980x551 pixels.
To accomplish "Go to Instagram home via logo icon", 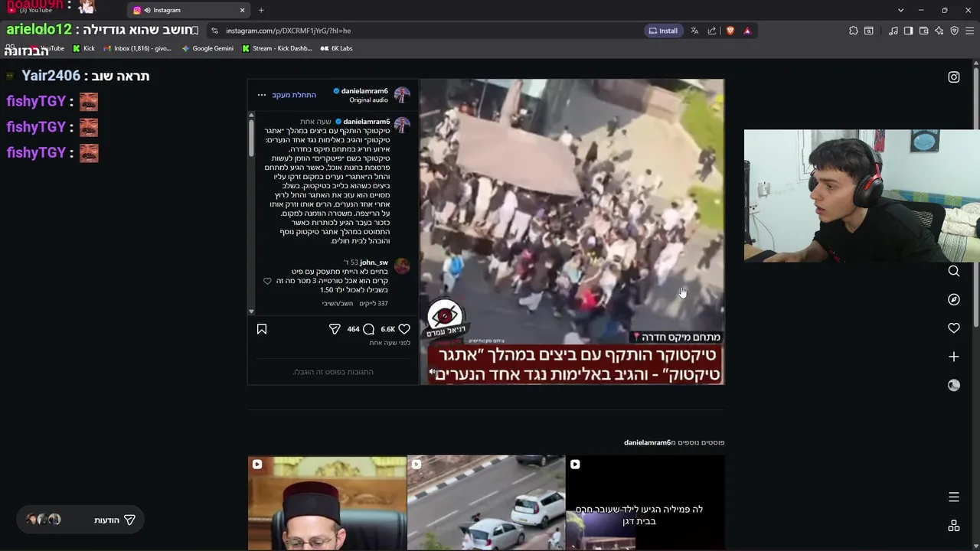I will [954, 77].
